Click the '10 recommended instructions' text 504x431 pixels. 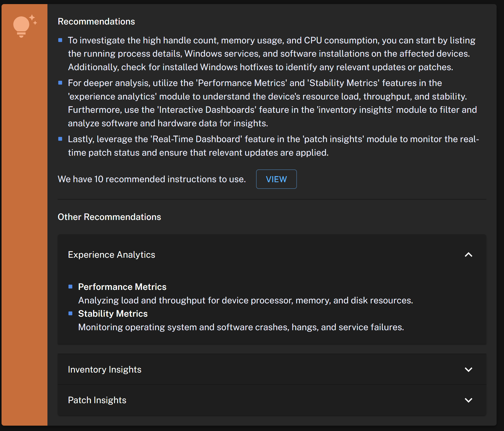click(x=152, y=179)
